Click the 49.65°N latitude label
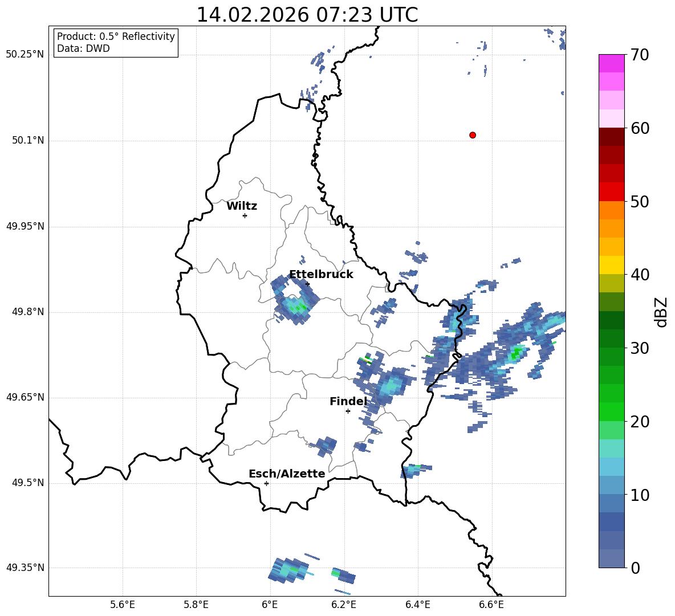Viewport: 675px width, 616px height. pyautogui.click(x=25, y=397)
